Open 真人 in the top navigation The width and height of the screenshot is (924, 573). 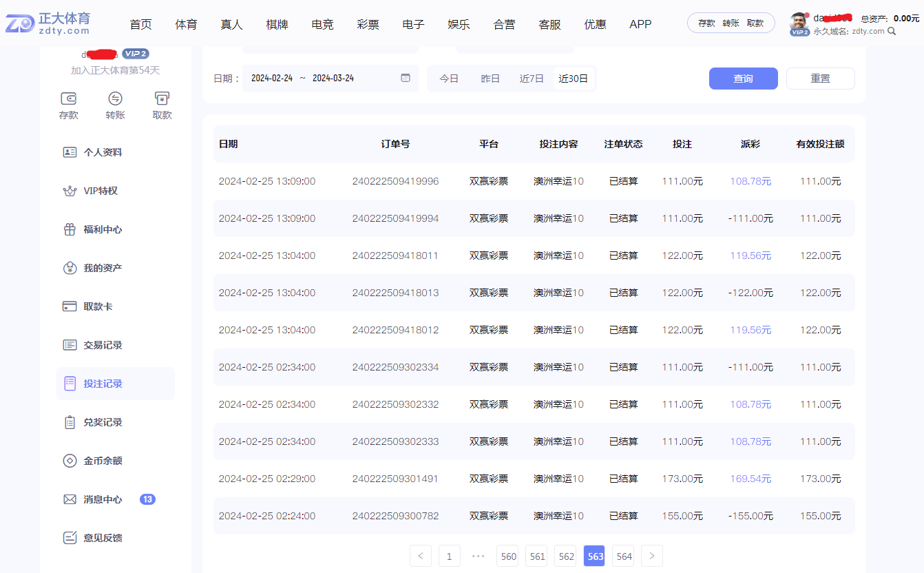[x=232, y=24]
